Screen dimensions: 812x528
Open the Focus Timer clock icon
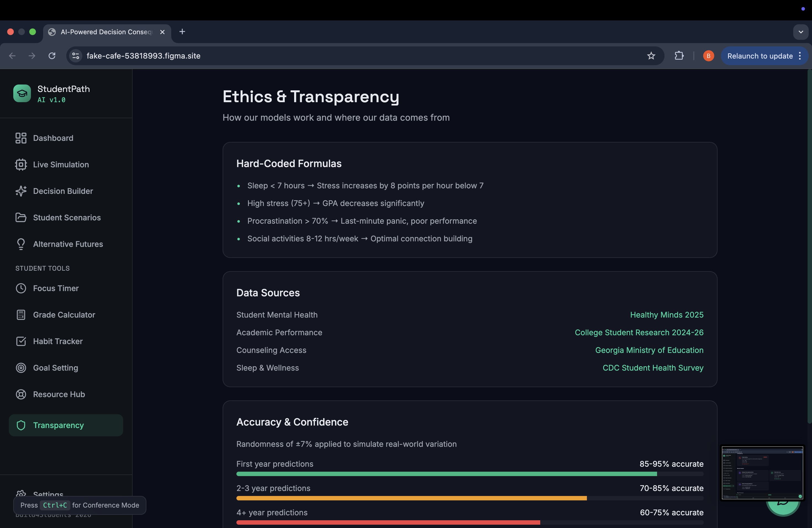tap(21, 288)
